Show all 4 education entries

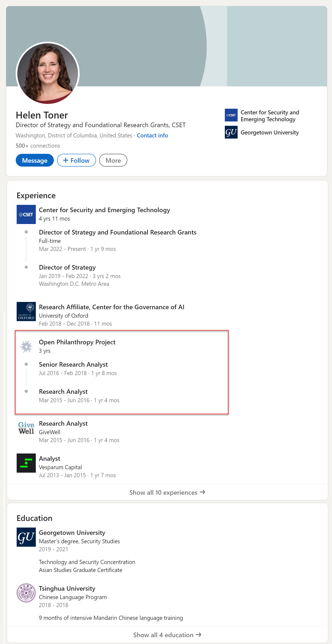click(x=167, y=635)
